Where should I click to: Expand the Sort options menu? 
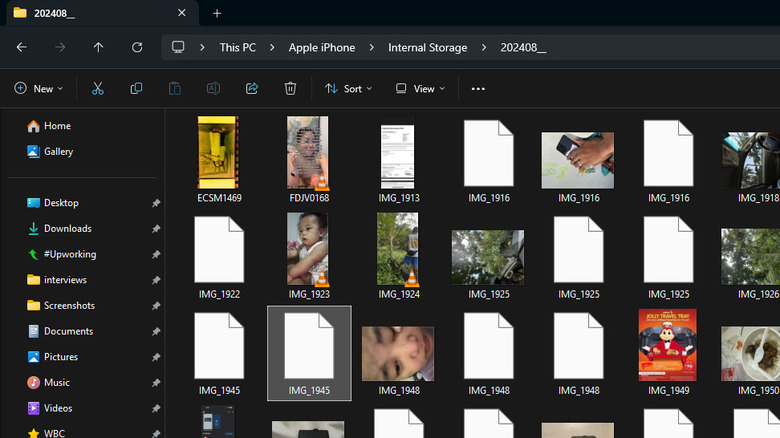coord(348,88)
